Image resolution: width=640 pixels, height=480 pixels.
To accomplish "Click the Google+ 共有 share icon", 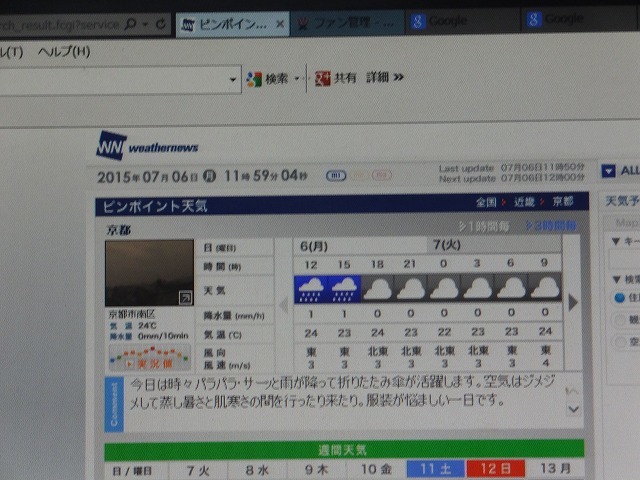I will 322,78.
